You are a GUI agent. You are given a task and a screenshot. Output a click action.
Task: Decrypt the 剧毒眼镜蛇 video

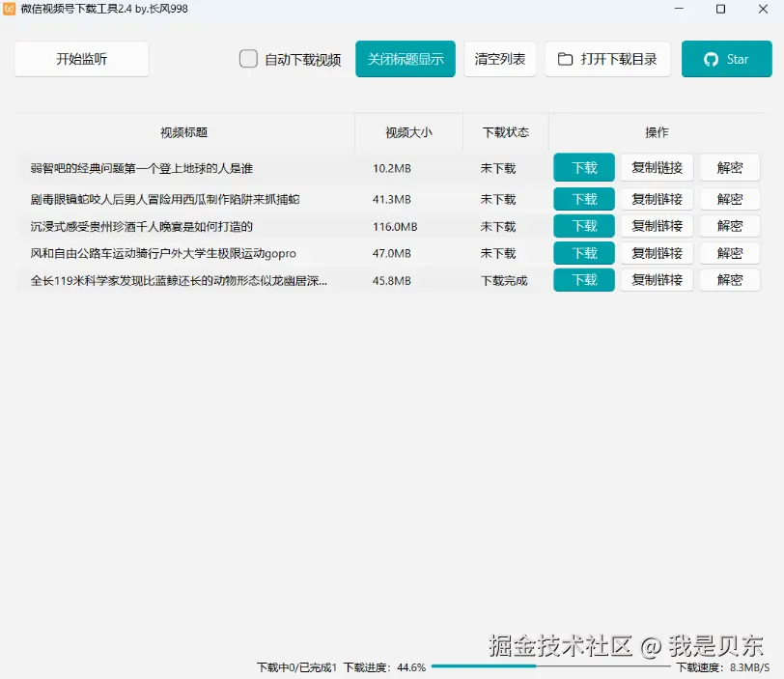click(x=730, y=199)
